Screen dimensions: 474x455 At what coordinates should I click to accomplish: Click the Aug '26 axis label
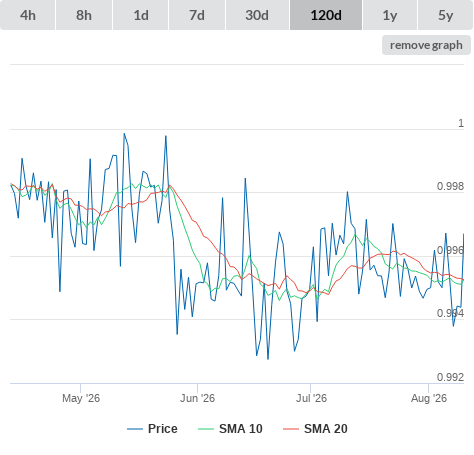(x=429, y=398)
